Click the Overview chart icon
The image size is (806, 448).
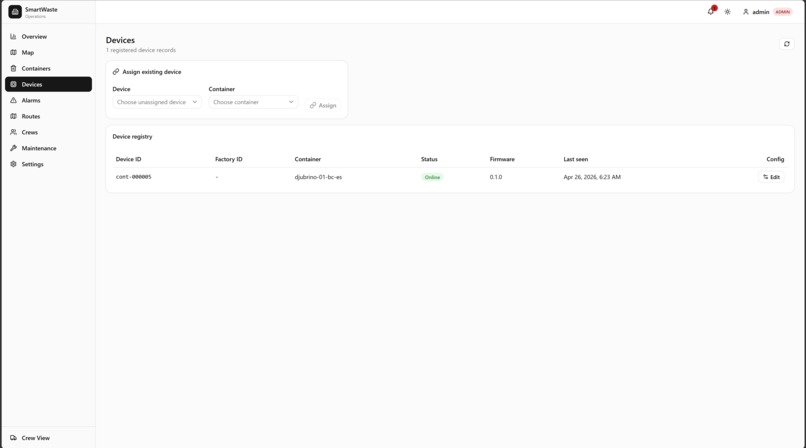coord(13,36)
